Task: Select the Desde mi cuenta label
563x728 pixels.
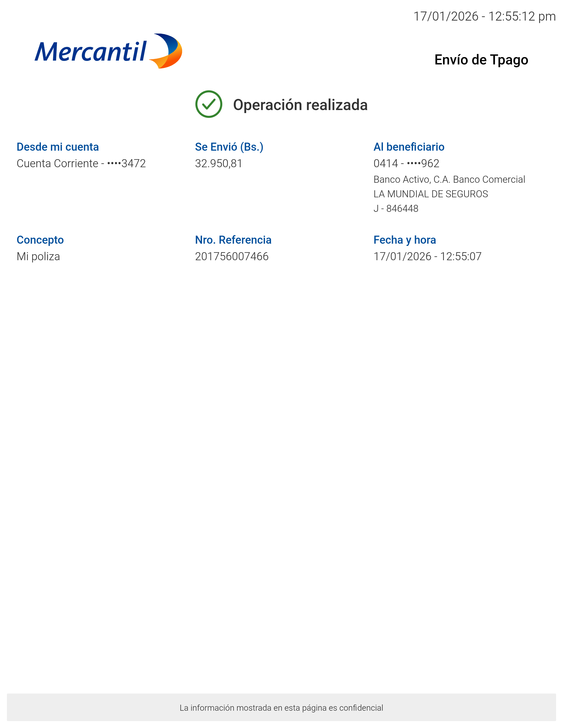Action: tap(58, 147)
